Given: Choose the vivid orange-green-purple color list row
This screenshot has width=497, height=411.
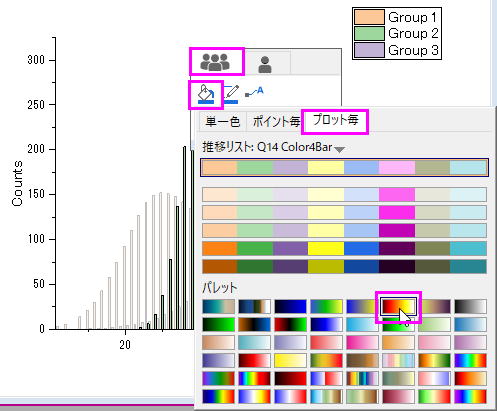Looking at the screenshot, I should point(344,248).
